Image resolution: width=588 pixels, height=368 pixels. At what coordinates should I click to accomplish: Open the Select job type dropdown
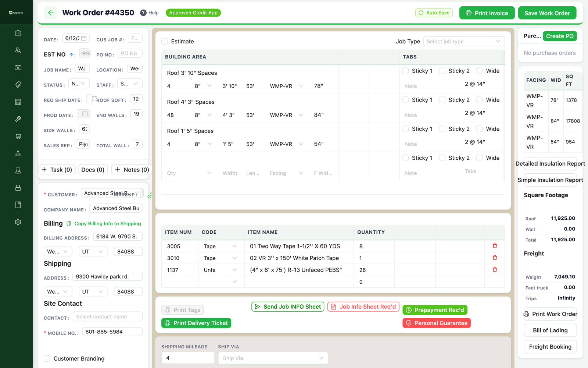464,42
